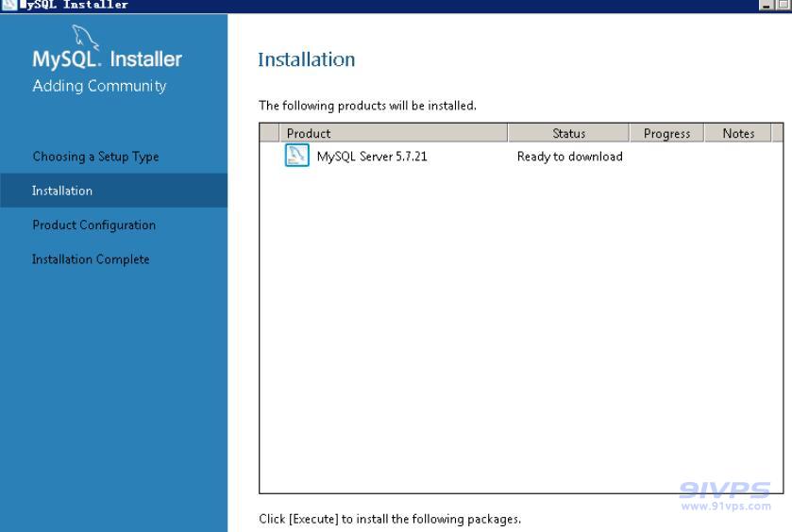Image resolution: width=792 pixels, height=532 pixels.
Task: Click the MySQL Server 5.7.21 product icon
Action: (x=296, y=155)
